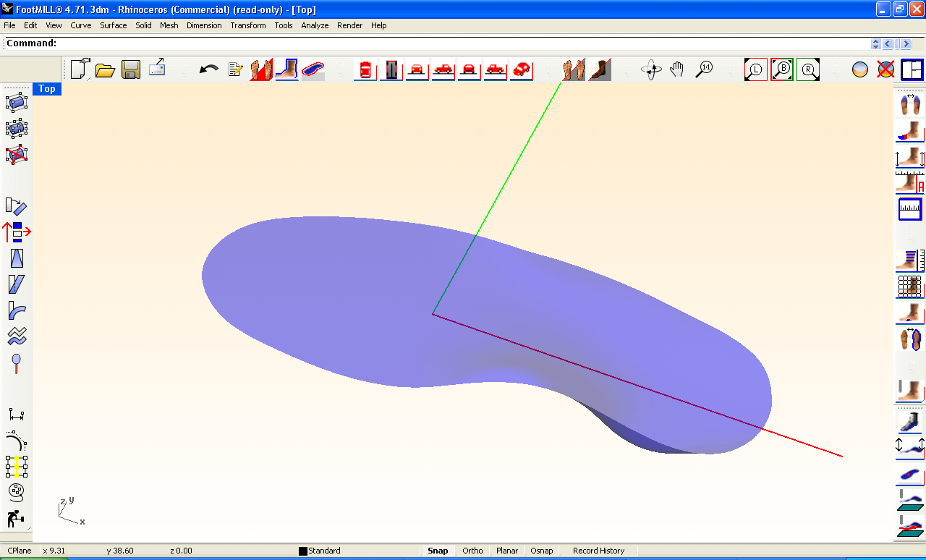Enable Planar mode in status bar
The image size is (926, 560).
pos(507,551)
